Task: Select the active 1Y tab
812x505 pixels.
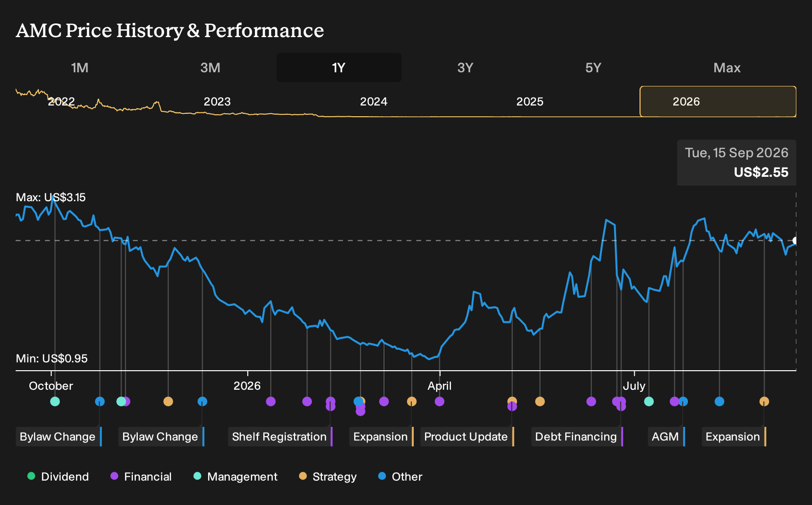Action: click(x=339, y=68)
